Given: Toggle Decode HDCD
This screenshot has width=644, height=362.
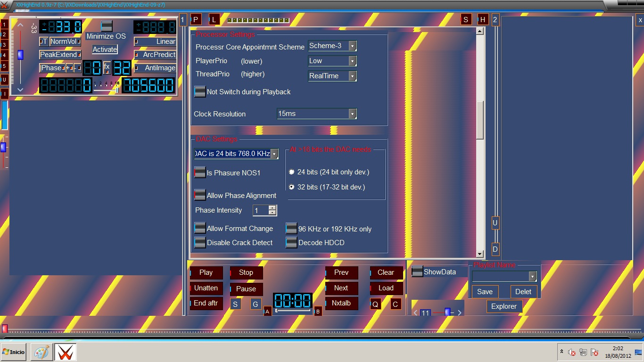Looking at the screenshot, I should click(291, 243).
